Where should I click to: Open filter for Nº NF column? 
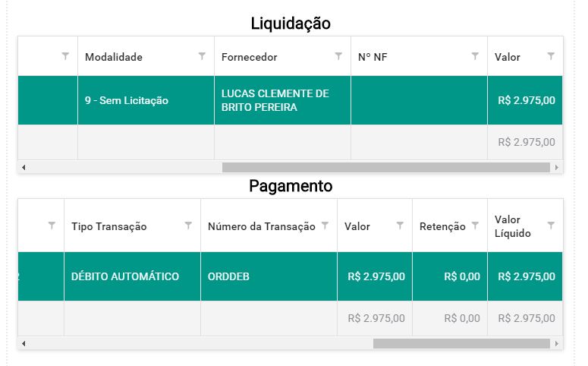[475, 56]
